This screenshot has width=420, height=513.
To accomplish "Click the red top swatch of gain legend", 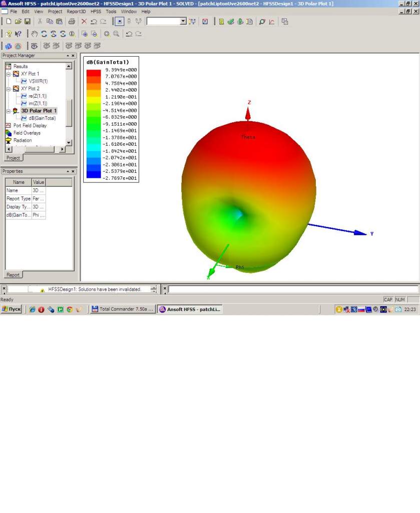I will coord(94,73).
